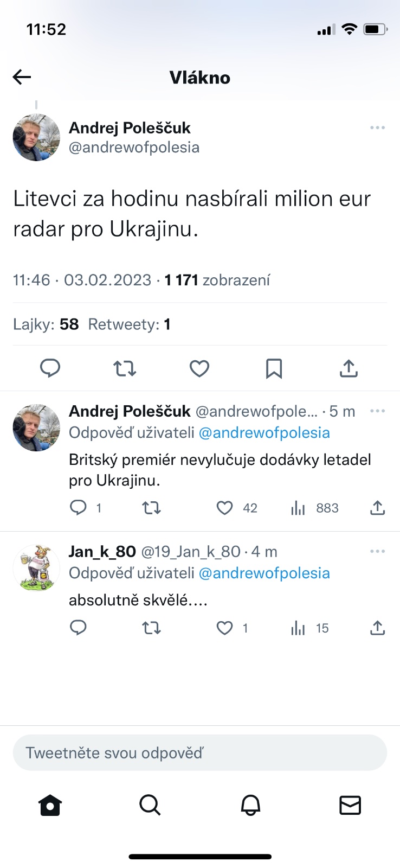Like the main tweet with heart icon
Viewport: 400px width, 868px height.
[x=199, y=368]
